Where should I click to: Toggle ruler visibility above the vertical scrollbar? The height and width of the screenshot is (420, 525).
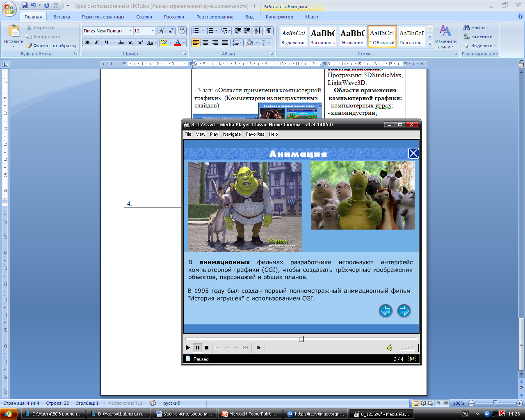tap(521, 64)
